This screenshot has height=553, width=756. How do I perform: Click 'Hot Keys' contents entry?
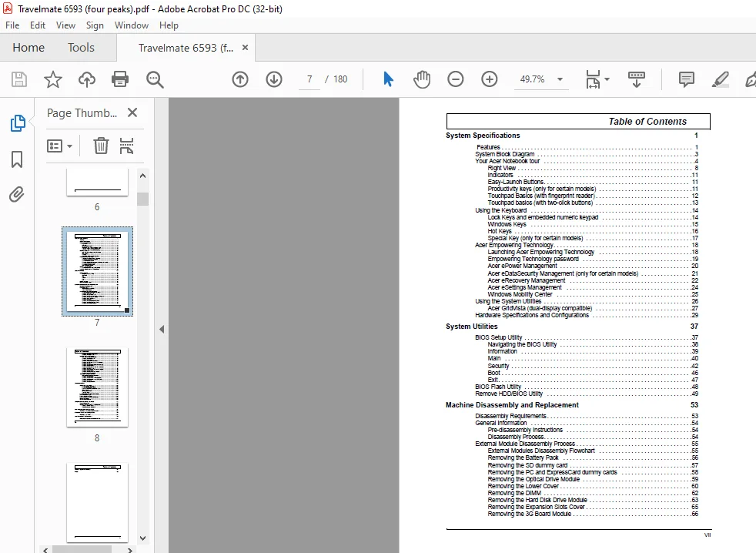coord(500,231)
